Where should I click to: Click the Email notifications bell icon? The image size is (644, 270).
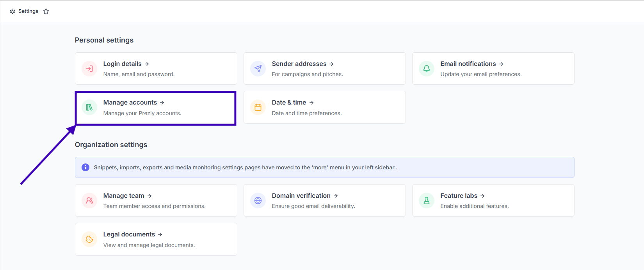click(427, 69)
